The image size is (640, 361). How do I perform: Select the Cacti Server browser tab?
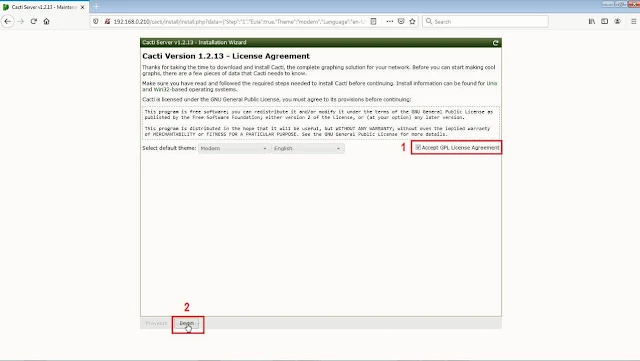pyautogui.click(x=44, y=7)
